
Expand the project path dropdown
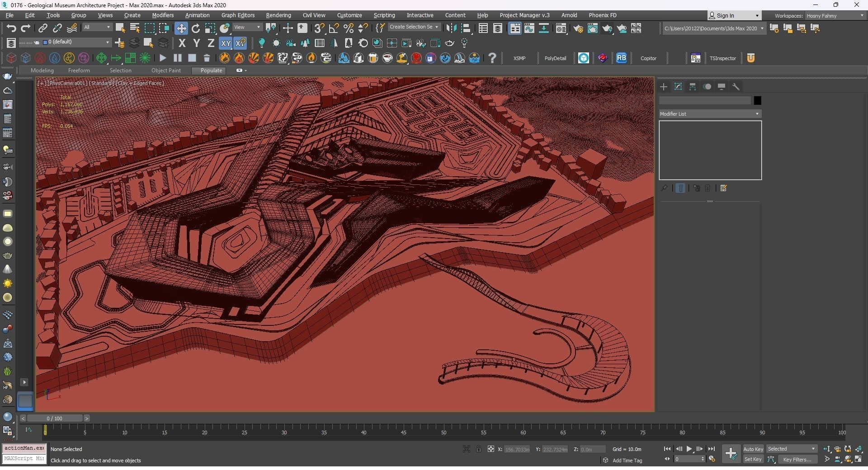(x=763, y=28)
